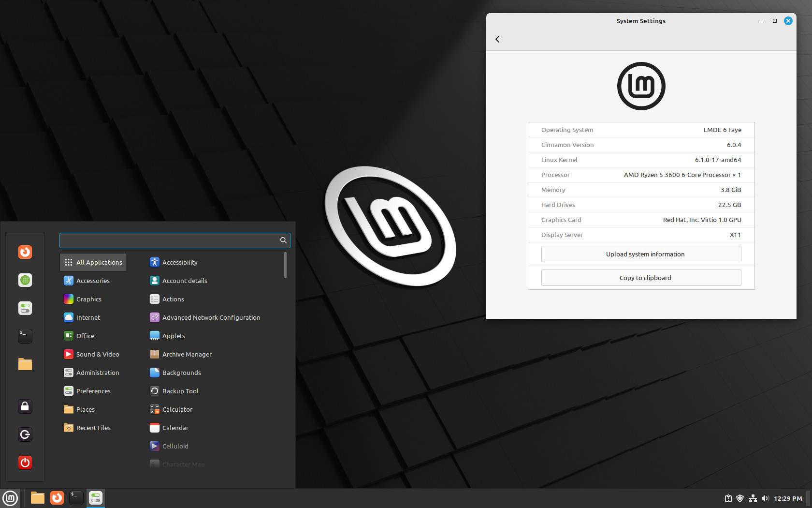812x508 pixels.
Task: Click the Linux Mint logo in System Settings
Action: pos(641,86)
